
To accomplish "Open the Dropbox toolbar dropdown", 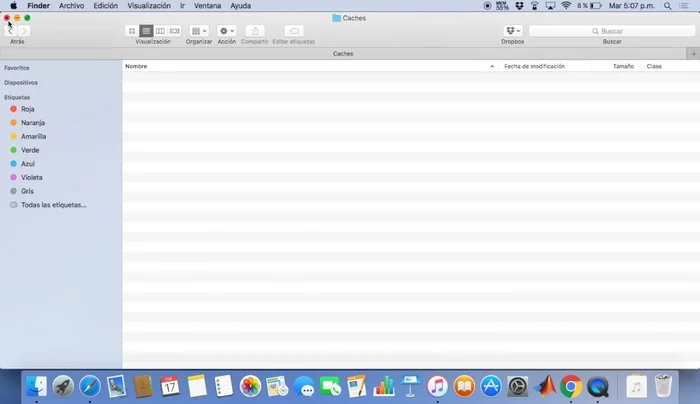I will (512, 31).
